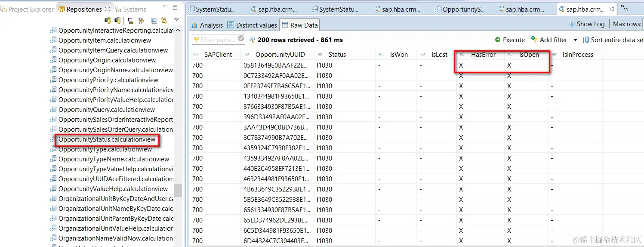Select OpportunityQuery.calculationview
This screenshot has width=644, height=247.
pos(107,110)
